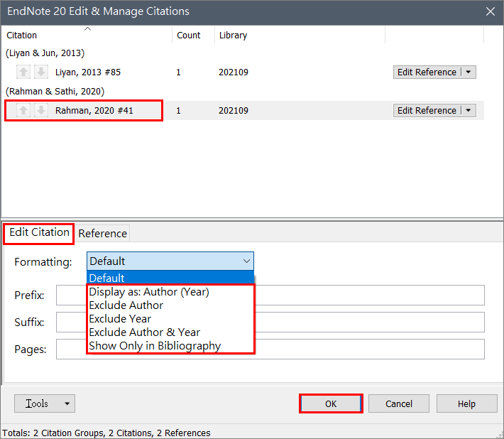Viewport: 504px width, 439px height.
Task: Focus the Suffix input field
Action: (270, 322)
